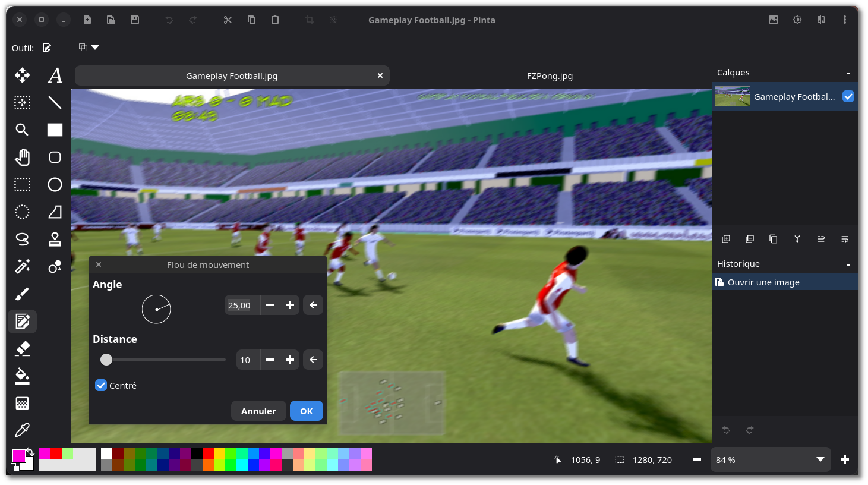
Task: Click the Ellipse shape tool
Action: click(55, 185)
